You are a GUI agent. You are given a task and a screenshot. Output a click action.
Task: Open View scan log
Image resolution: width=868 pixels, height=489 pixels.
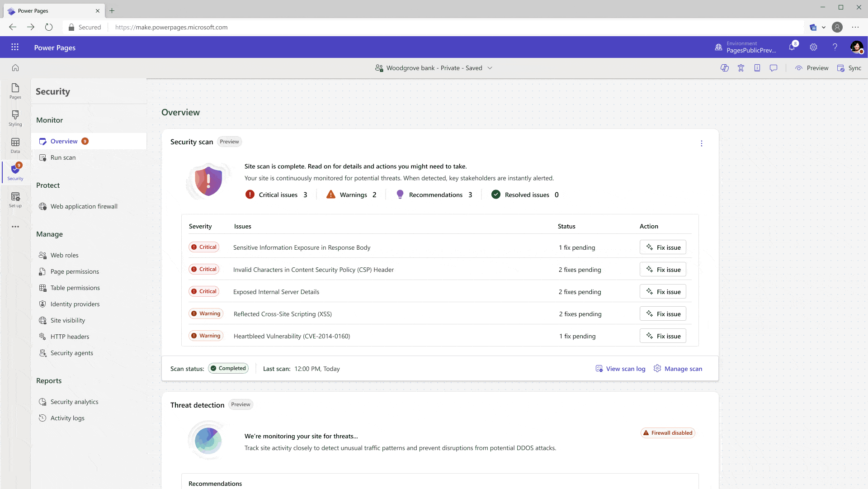[x=625, y=369]
